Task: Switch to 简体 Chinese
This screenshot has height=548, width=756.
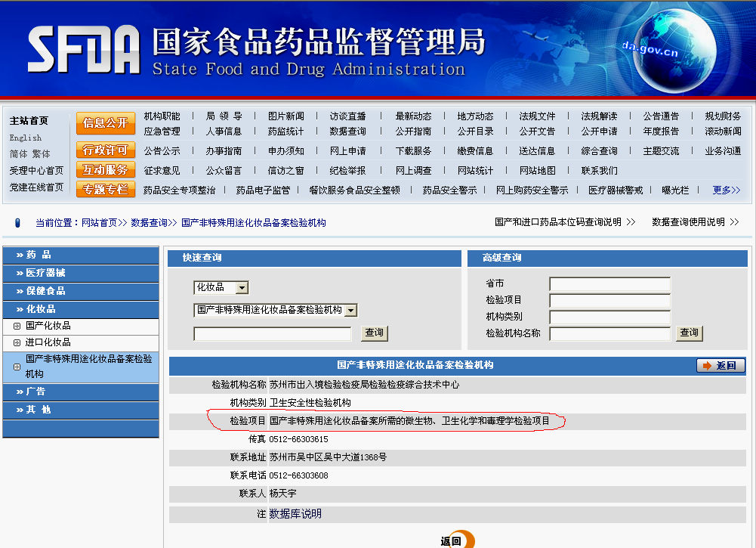Action: coord(18,154)
